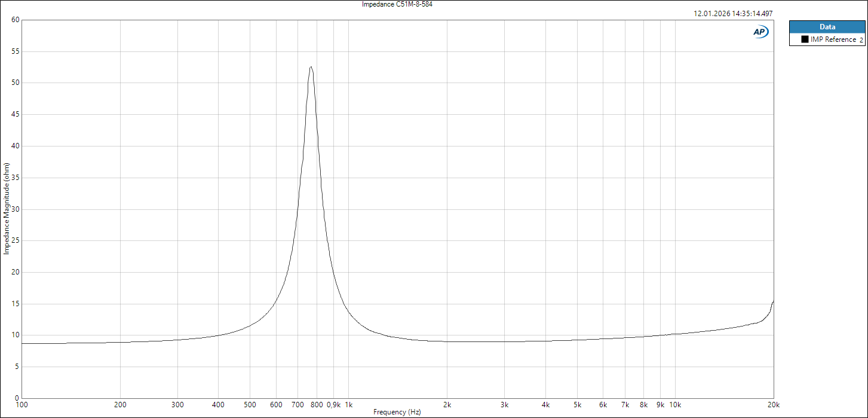The image size is (868, 418).
Task: Click the 25 ohm tick label
Action: (16, 241)
